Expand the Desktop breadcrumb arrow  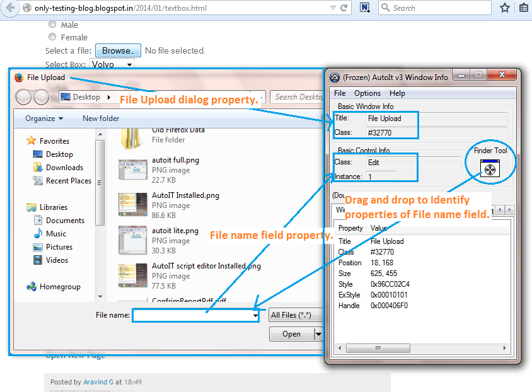tap(109, 97)
